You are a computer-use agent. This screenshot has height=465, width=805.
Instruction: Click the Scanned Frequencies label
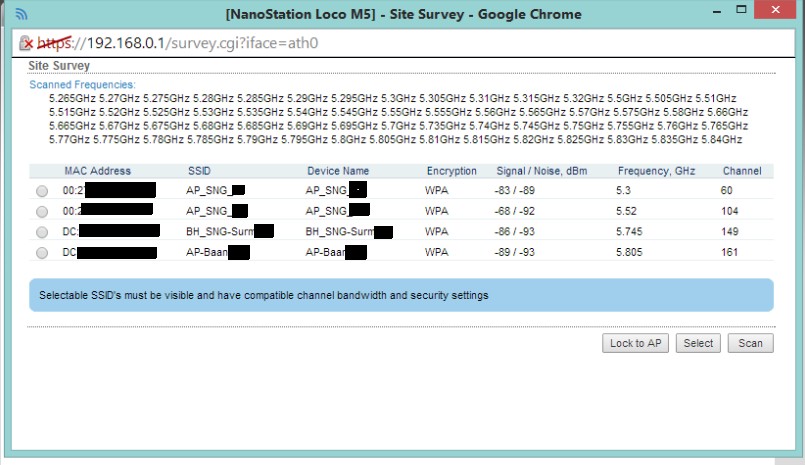click(82, 85)
